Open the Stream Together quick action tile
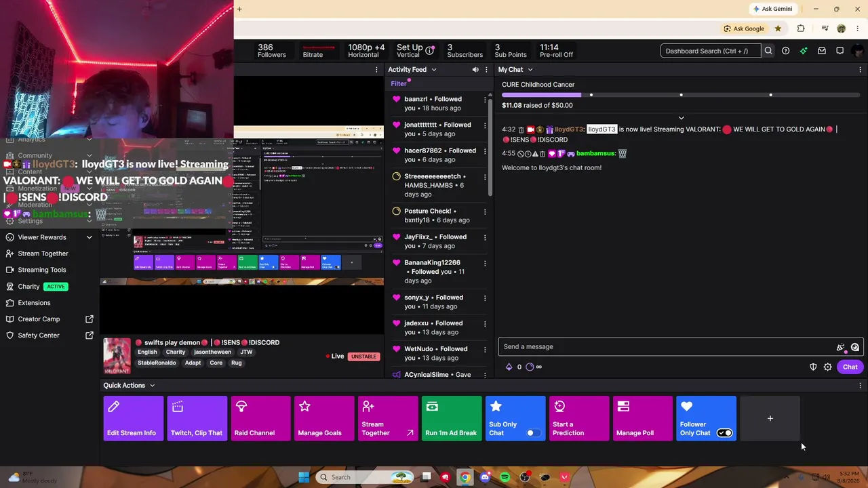 (x=388, y=418)
